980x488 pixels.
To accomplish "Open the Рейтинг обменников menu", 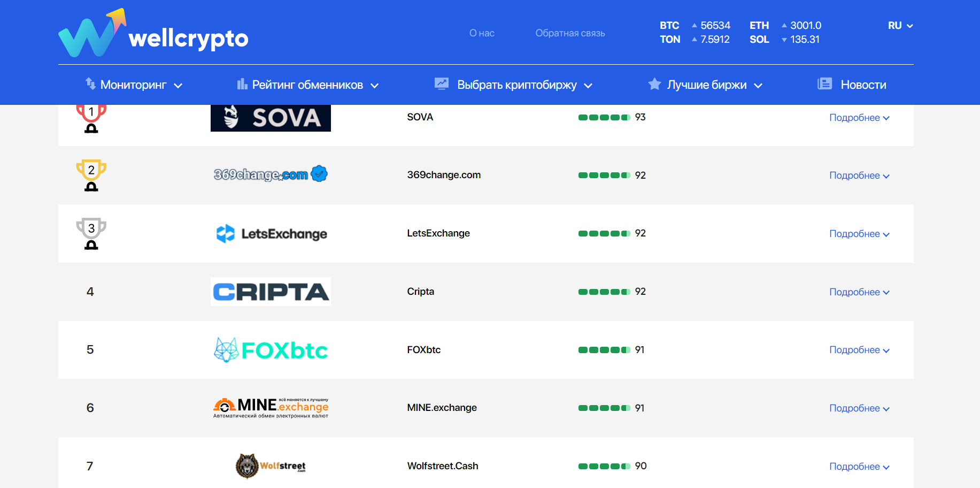I will point(308,85).
